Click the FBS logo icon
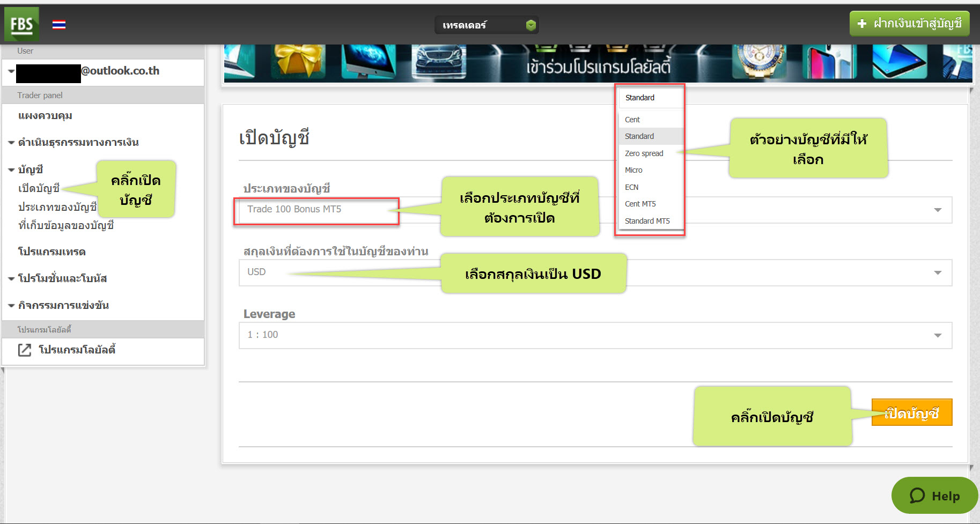 (x=21, y=24)
